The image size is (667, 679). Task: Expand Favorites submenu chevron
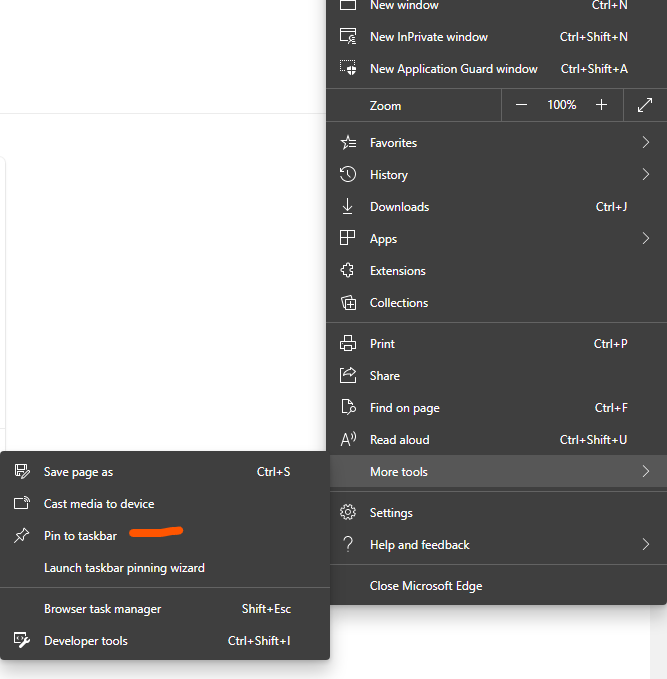click(x=646, y=142)
